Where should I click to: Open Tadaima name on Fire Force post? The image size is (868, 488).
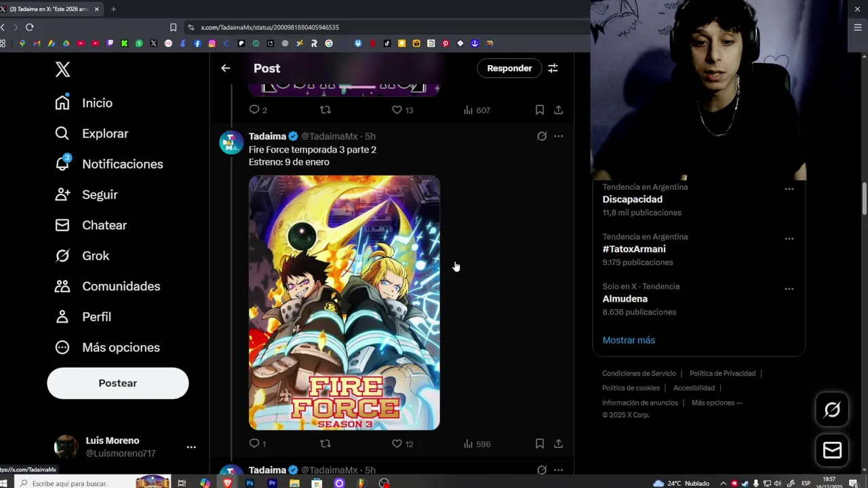pyautogui.click(x=267, y=136)
